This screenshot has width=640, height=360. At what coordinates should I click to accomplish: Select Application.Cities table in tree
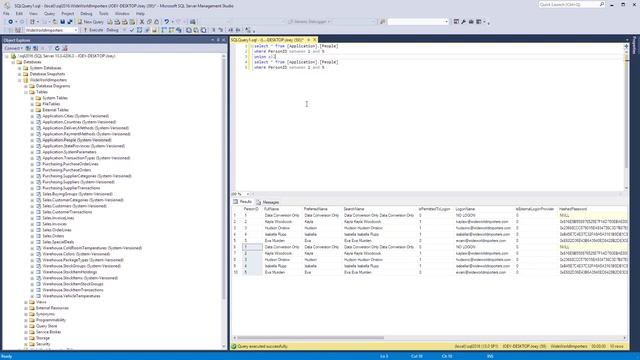[x=76, y=116]
